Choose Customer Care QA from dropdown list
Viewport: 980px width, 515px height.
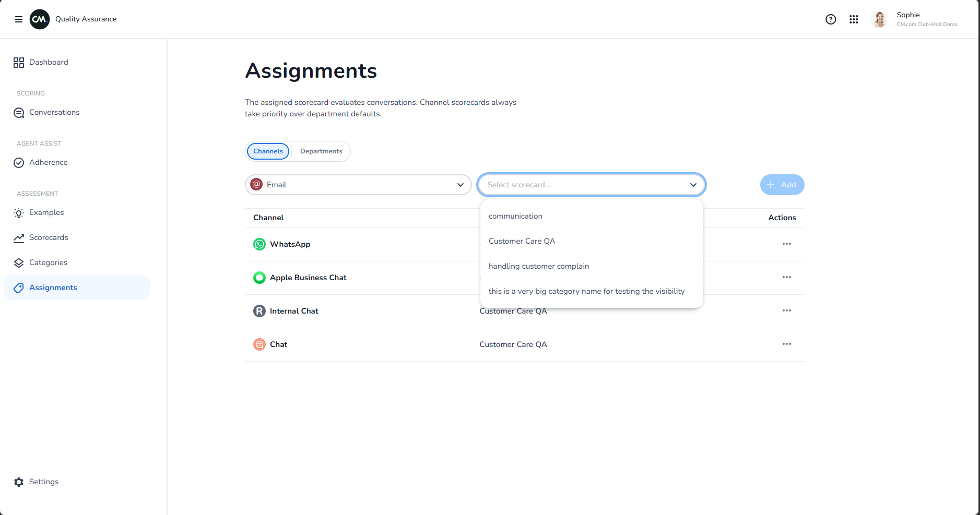(x=592, y=241)
